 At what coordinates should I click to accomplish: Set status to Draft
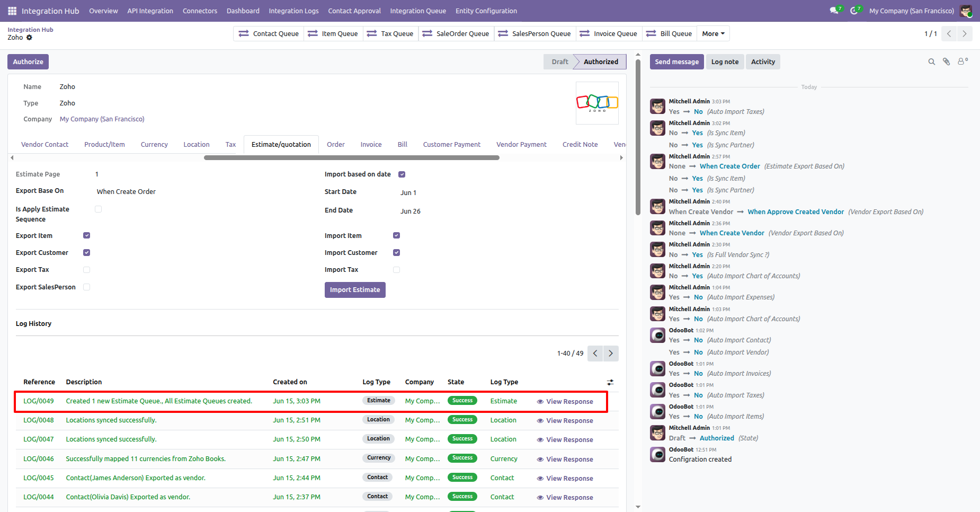click(x=559, y=62)
